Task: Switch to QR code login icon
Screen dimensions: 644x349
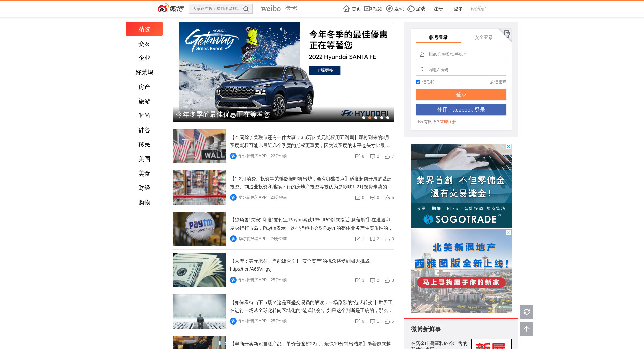Action: 507,33
